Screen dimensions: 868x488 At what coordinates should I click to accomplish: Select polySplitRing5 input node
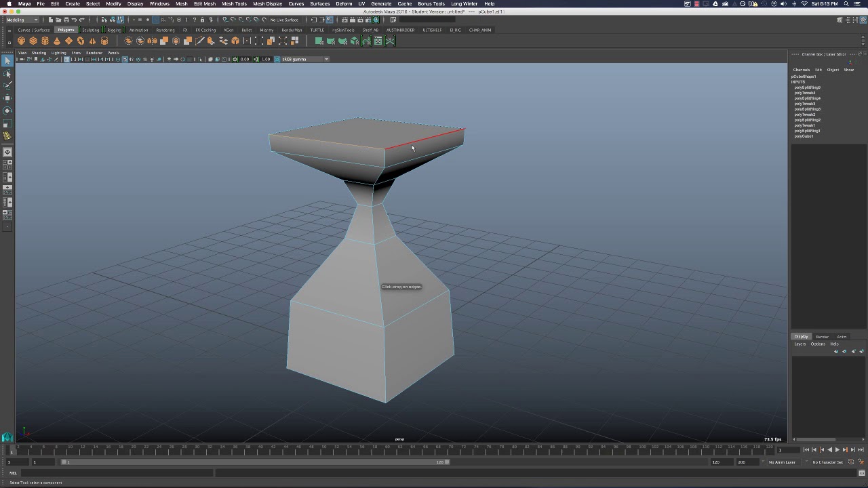(x=808, y=87)
